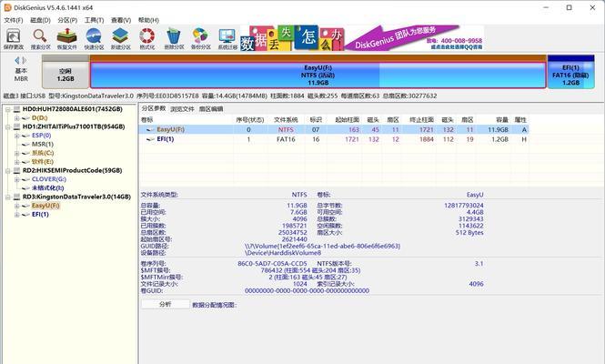Click partition icon beside EasyU(F:) in table
605x364 pixels.
150,130
